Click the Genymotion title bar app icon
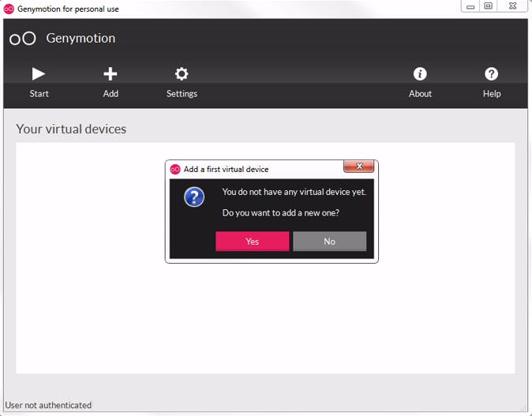 point(9,9)
